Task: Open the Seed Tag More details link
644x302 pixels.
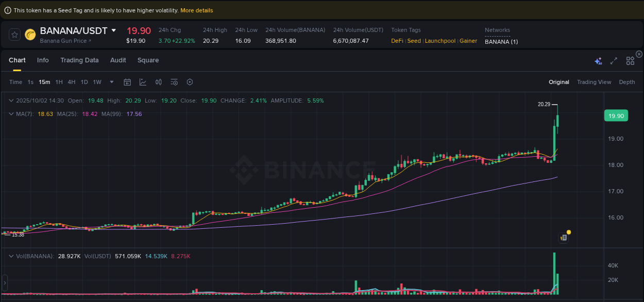Action: (x=197, y=10)
